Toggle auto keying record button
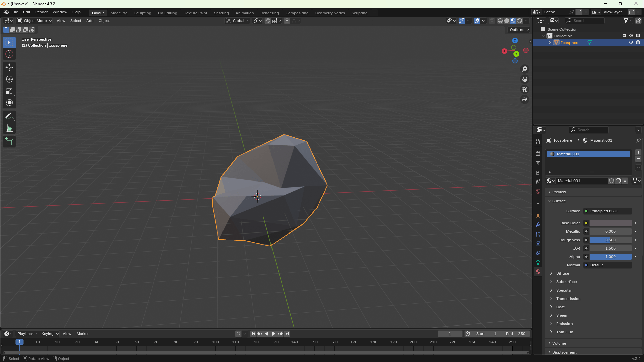Viewport: 644px width, 362px height. point(238,334)
